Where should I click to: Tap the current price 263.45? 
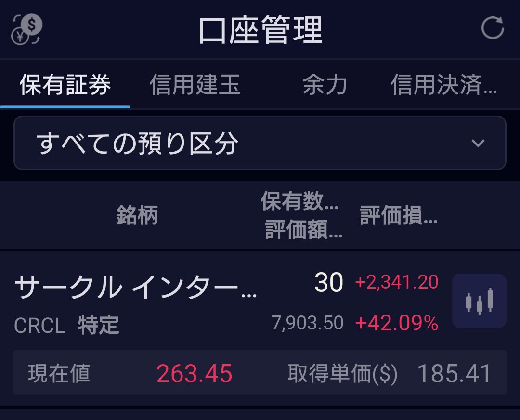[x=195, y=374]
